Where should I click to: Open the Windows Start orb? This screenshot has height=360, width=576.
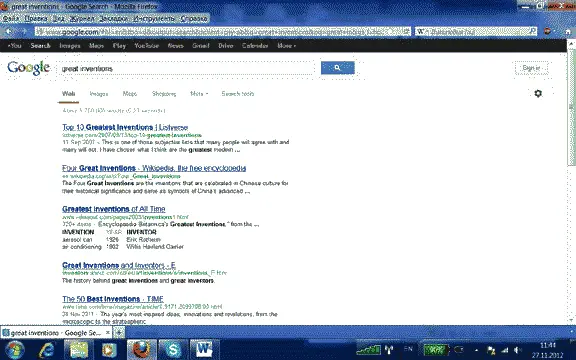pyautogui.click(x=15, y=350)
